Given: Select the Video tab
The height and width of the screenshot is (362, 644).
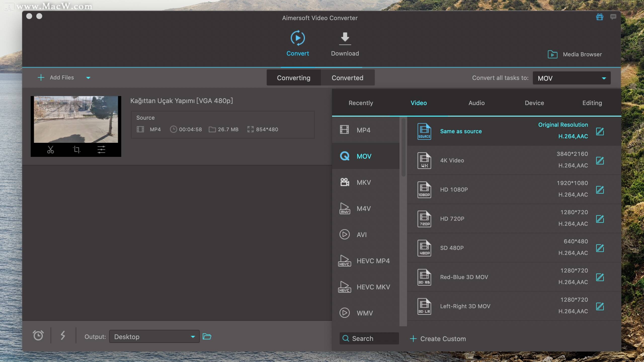Looking at the screenshot, I should point(419,103).
